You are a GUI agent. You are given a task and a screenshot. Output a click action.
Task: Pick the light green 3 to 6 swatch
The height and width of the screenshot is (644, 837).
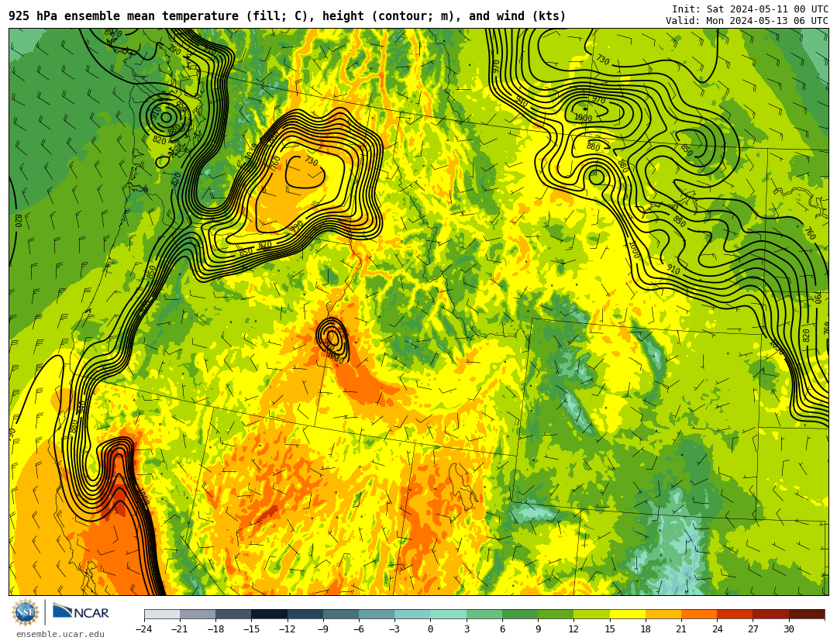[484, 614]
